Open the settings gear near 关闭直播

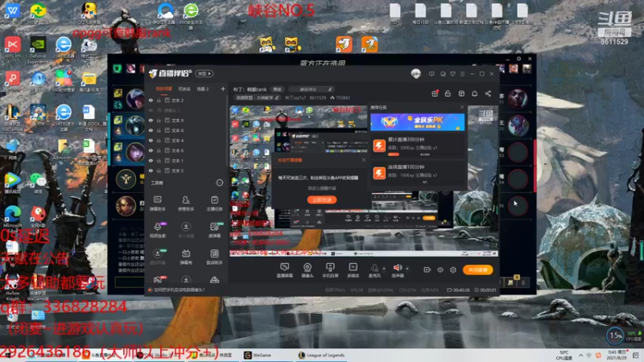pyautogui.click(x=453, y=269)
